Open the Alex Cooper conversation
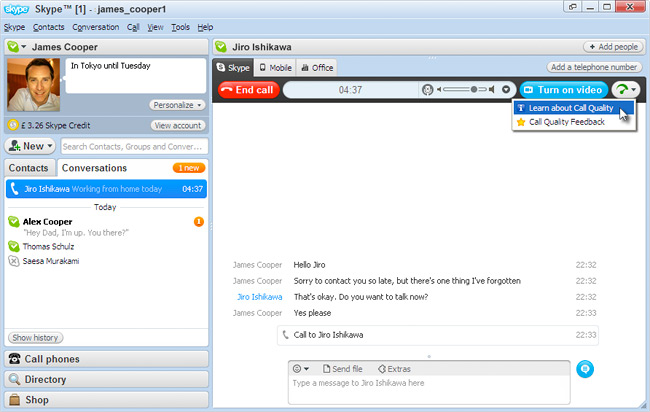 tap(106, 227)
